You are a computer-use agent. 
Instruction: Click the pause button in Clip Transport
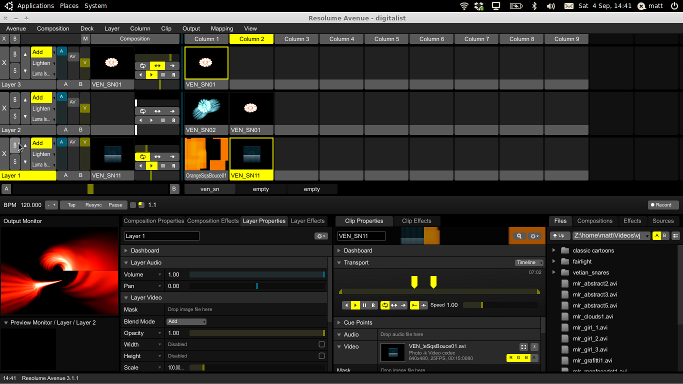pyautogui.click(x=365, y=305)
